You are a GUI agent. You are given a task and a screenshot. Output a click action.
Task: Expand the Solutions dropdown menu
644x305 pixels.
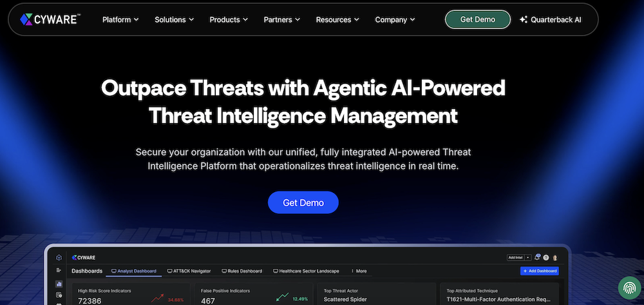174,19
